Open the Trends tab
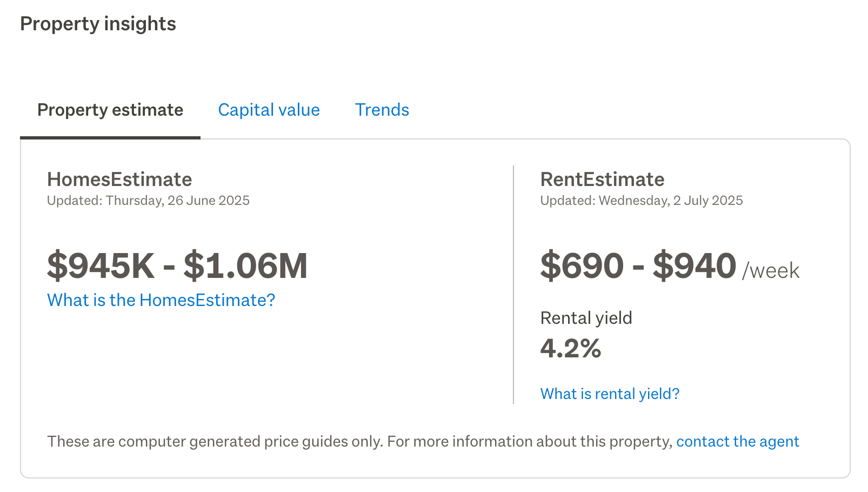Image resolution: width=868 pixels, height=492 pixels. point(382,110)
